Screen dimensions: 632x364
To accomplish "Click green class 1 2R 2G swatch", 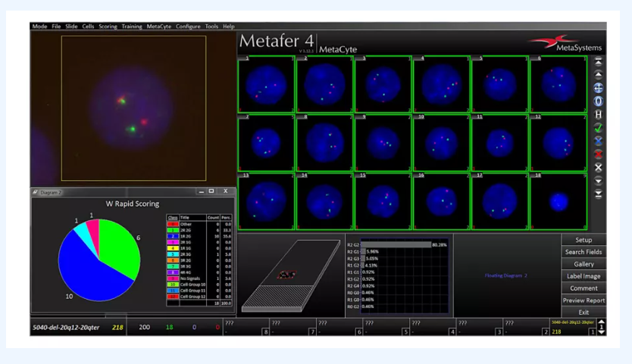I will pyautogui.click(x=173, y=230).
